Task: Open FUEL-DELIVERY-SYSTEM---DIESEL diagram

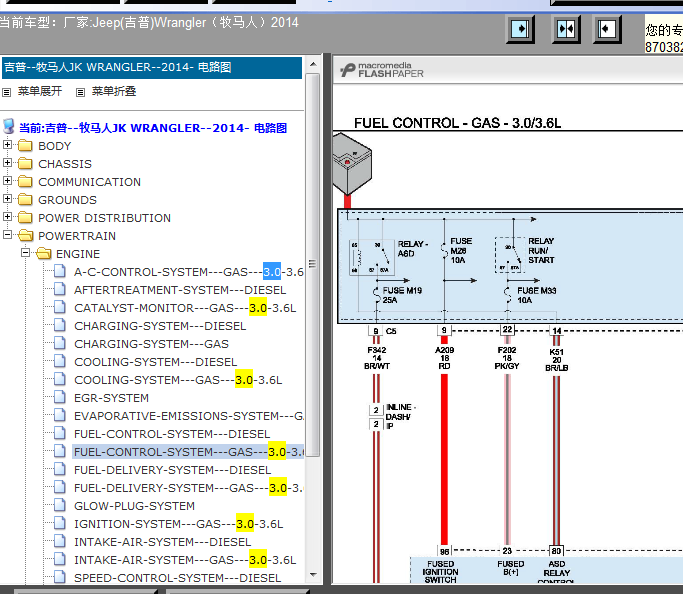Action: 172,470
